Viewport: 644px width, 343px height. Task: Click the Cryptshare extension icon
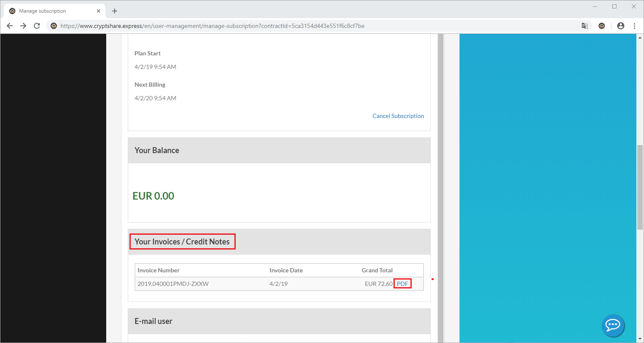tap(602, 26)
